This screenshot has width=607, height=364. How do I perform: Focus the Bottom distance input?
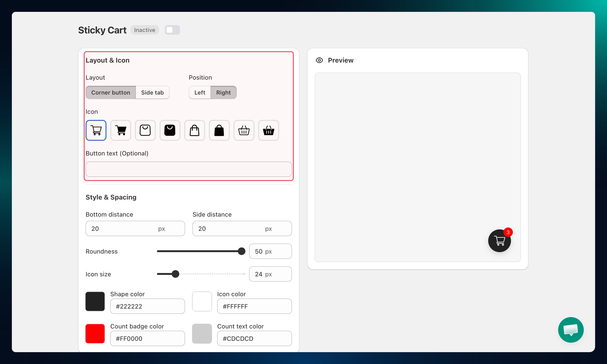[135, 229]
